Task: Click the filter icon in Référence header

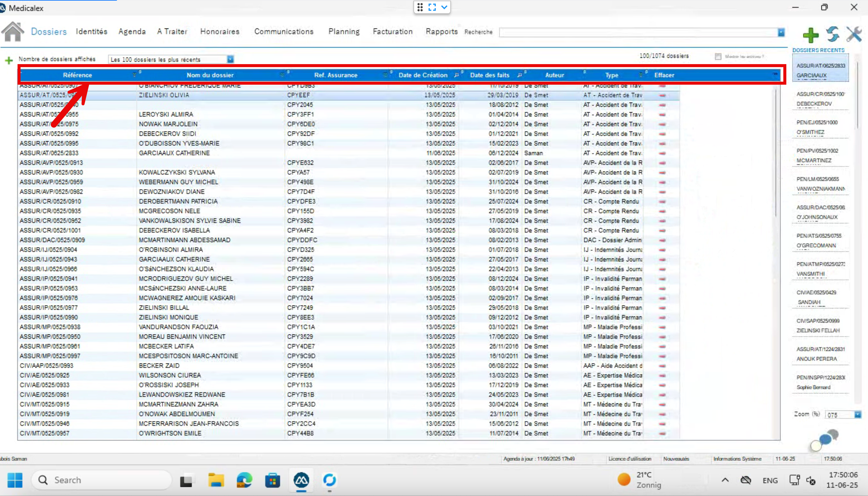Action: 134,75
